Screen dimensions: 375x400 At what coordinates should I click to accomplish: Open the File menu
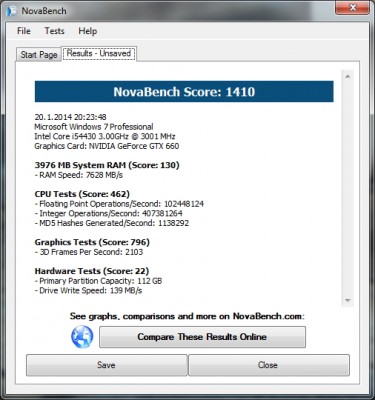pos(24,31)
